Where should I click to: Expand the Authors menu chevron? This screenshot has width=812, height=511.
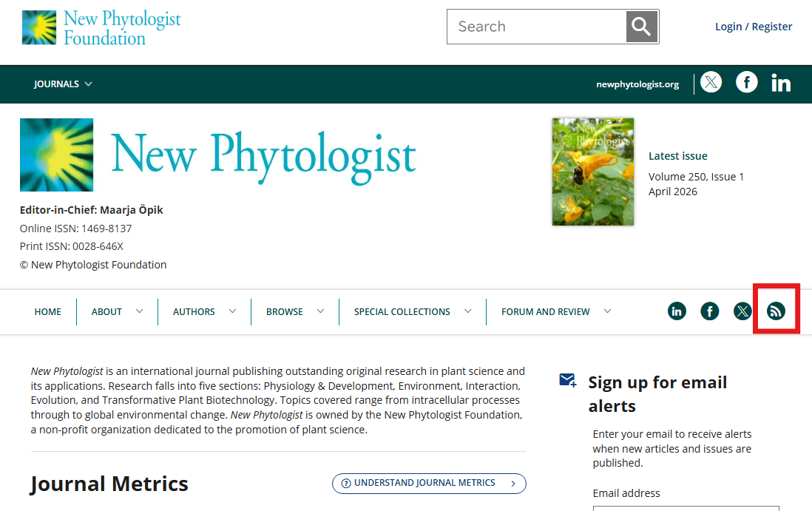(232, 311)
